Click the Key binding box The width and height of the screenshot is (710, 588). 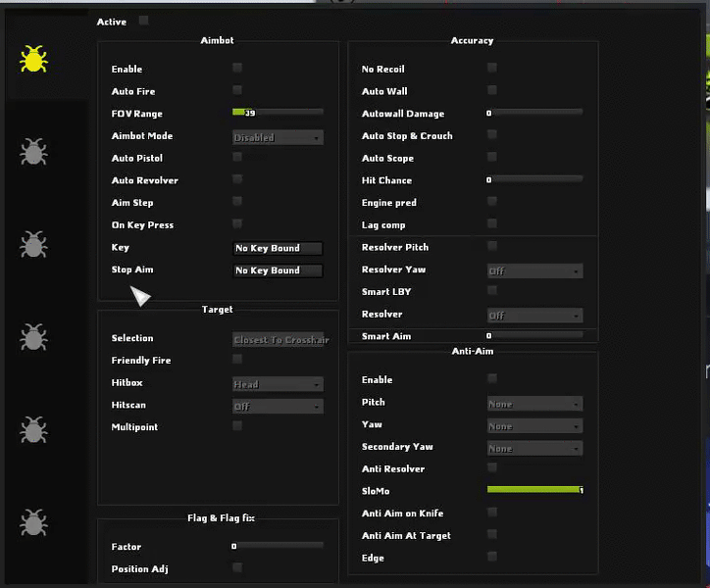tap(278, 248)
